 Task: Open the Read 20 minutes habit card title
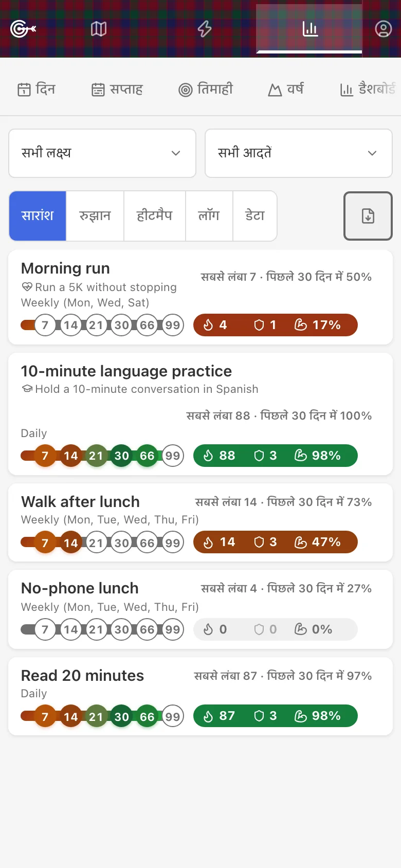coord(82,676)
